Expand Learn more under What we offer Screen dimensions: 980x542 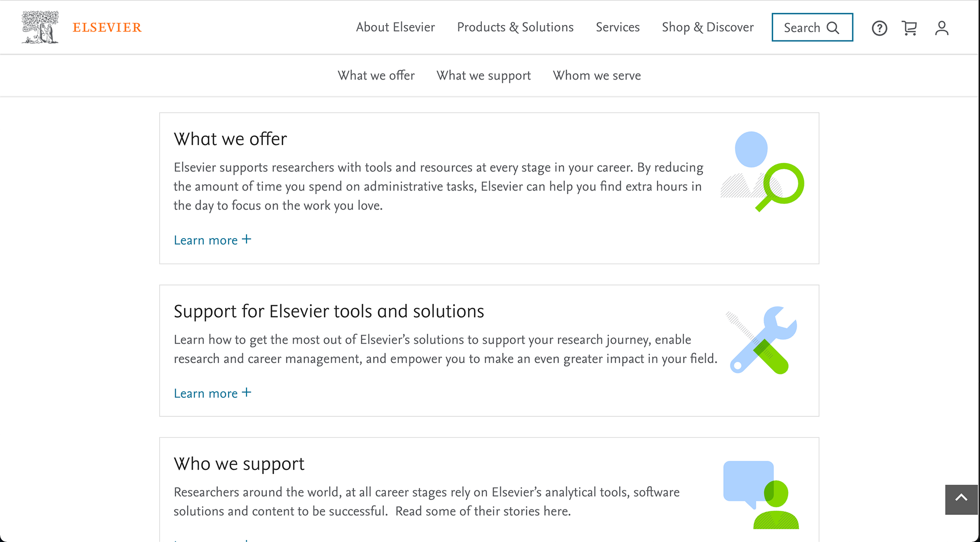[212, 240]
